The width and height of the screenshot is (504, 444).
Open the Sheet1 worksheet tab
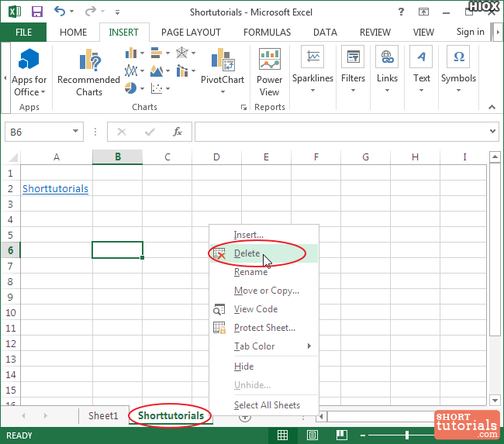tap(103, 415)
